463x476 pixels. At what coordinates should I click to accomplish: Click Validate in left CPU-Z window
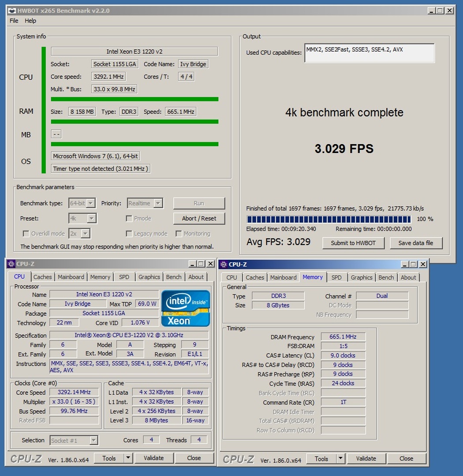(154, 458)
